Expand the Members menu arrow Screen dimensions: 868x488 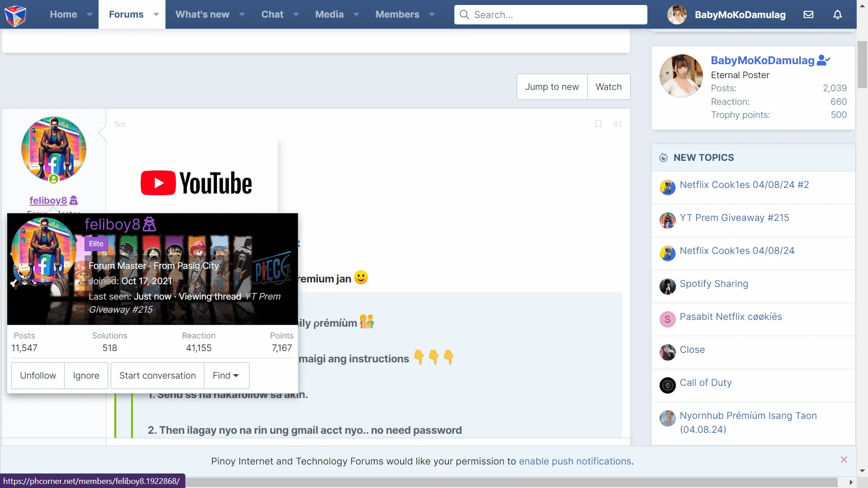pyautogui.click(x=432, y=14)
